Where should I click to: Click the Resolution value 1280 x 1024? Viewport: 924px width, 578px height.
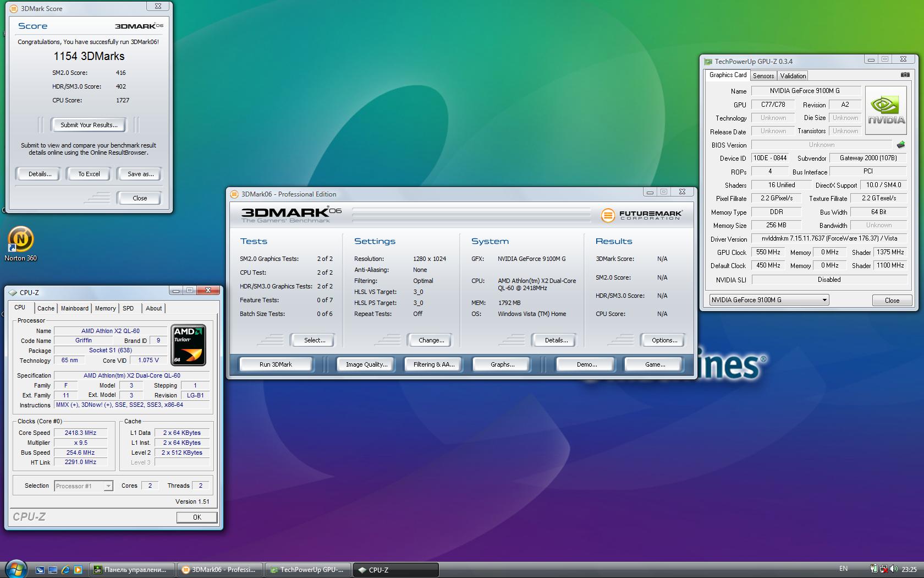430,259
